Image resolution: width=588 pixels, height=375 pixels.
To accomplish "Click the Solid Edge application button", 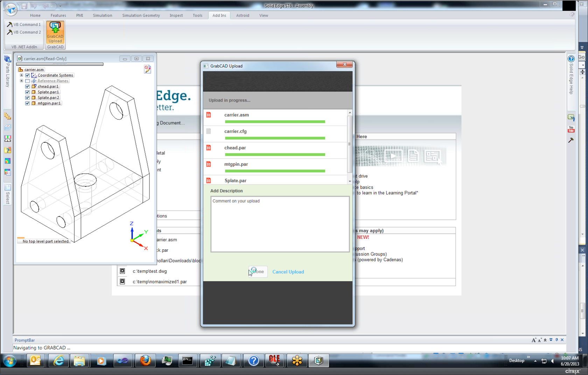I will (11, 9).
